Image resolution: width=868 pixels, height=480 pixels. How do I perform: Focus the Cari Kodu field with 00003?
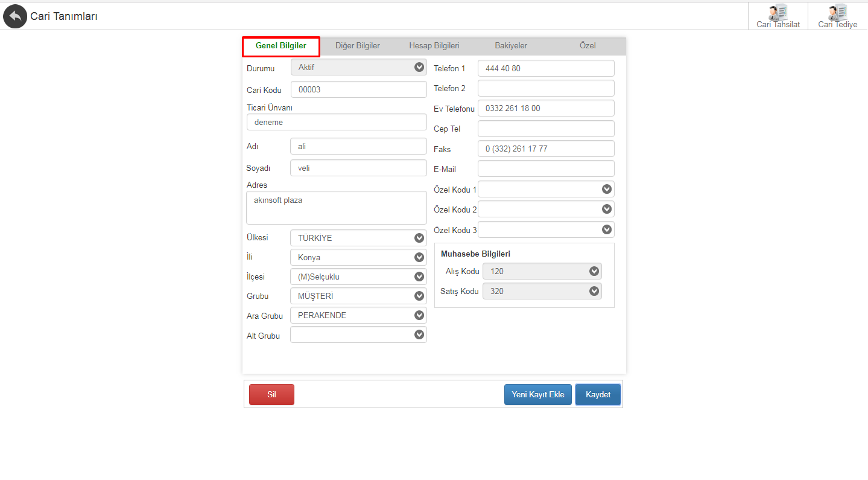tap(359, 89)
